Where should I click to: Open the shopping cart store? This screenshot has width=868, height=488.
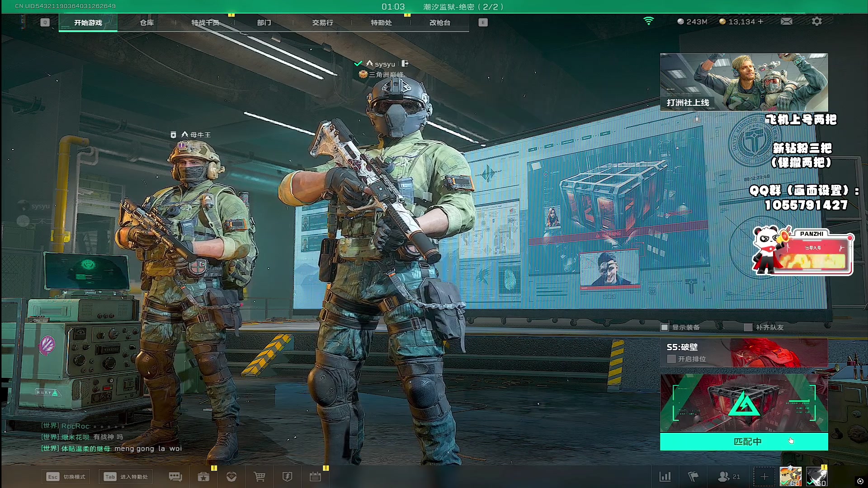[x=259, y=477]
